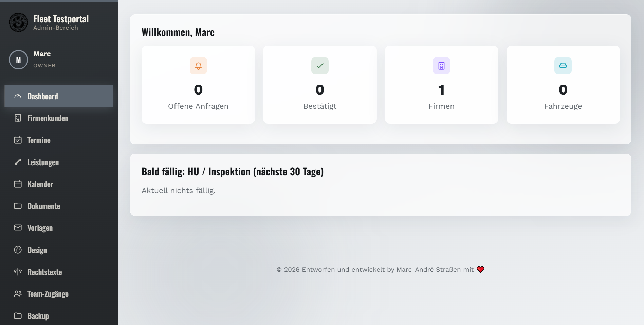Viewport: 644px width, 325px height.
Task: Open the Backup section
Action: (59, 316)
